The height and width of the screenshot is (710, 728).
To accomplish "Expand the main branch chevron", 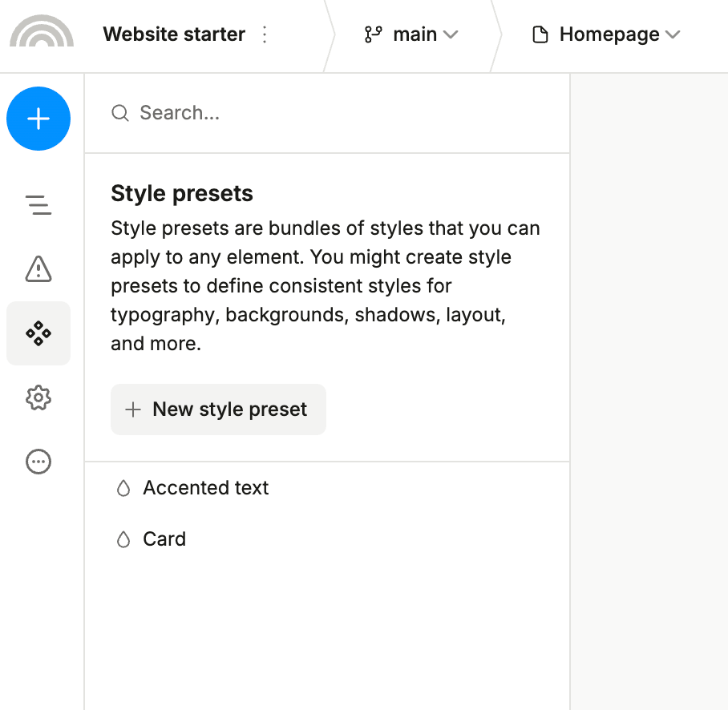I will (x=451, y=34).
